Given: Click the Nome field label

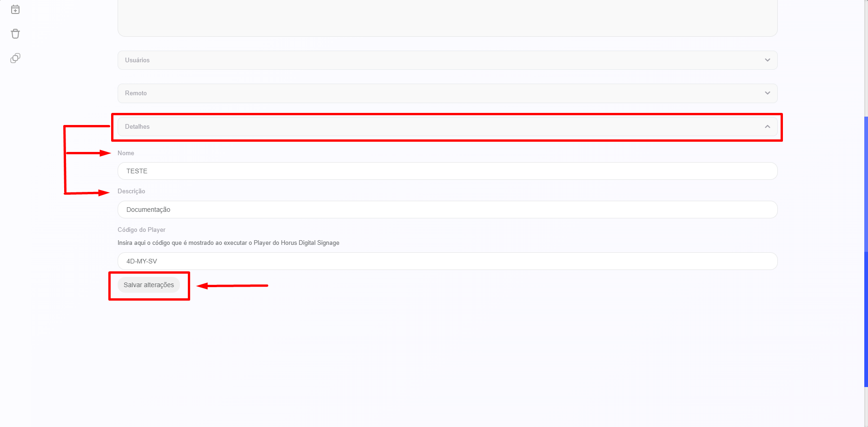Looking at the screenshot, I should 126,153.
